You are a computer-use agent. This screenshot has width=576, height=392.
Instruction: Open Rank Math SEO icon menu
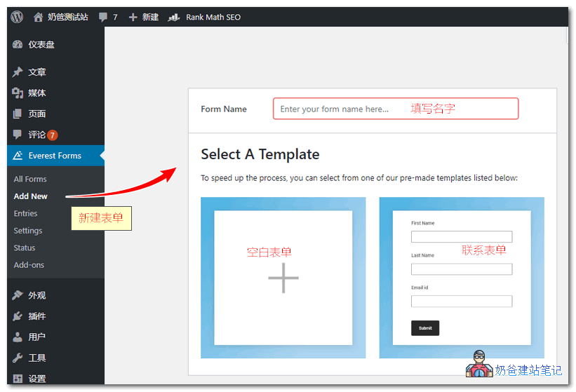(174, 17)
